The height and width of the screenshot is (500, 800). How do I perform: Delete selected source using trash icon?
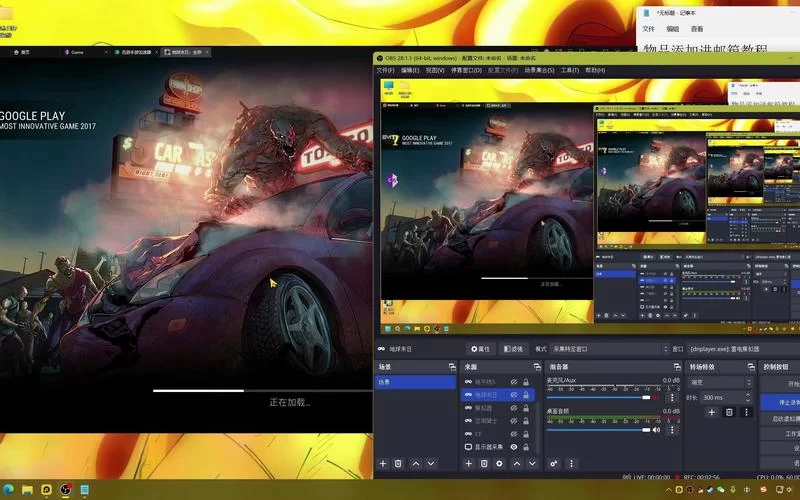(x=484, y=463)
